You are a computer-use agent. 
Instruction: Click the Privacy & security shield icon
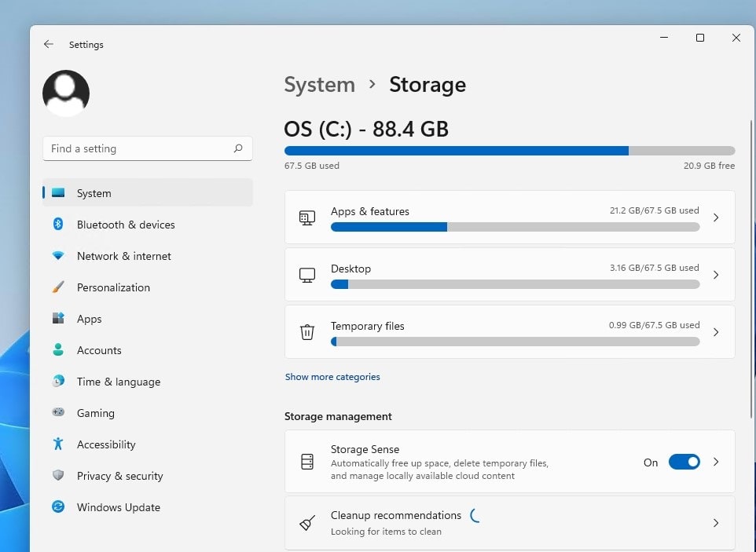58,476
